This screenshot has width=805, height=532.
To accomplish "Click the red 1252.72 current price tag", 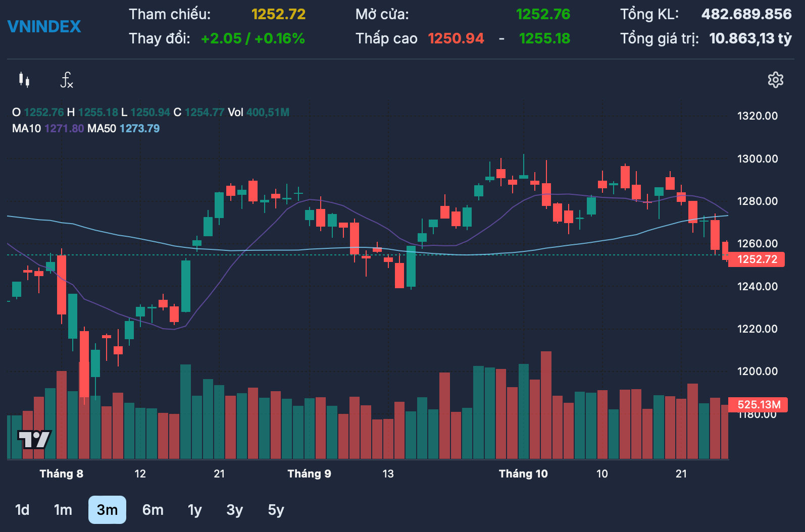I will click(x=757, y=259).
